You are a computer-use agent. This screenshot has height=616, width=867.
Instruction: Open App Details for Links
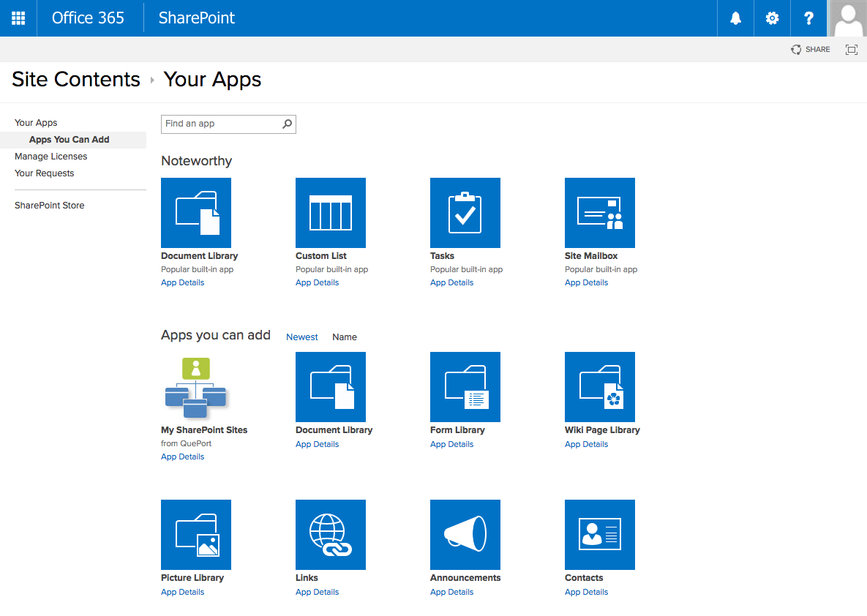pos(318,592)
